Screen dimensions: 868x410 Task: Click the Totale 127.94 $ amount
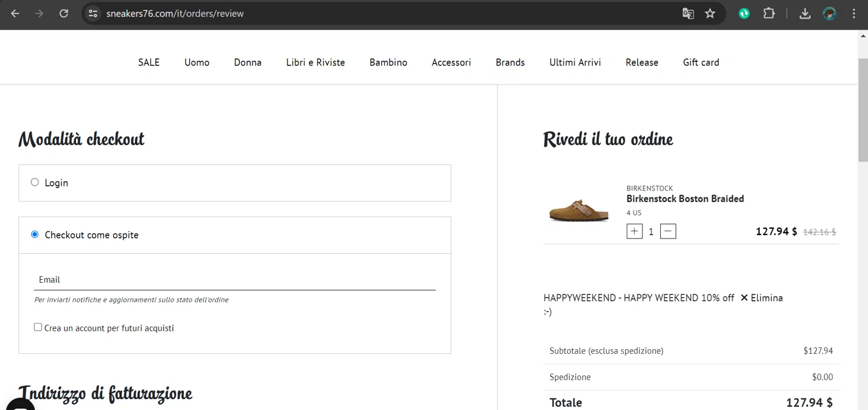[x=809, y=402]
